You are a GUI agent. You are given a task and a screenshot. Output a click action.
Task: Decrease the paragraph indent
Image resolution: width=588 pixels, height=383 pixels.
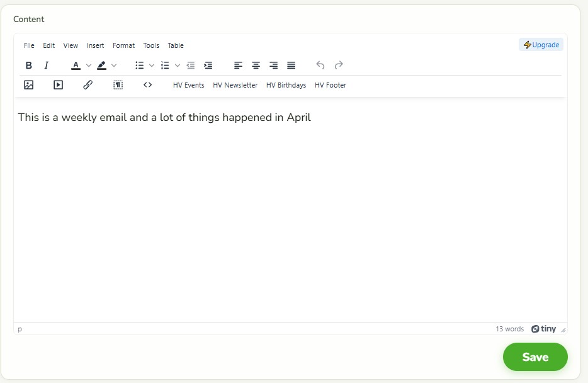[x=191, y=66]
